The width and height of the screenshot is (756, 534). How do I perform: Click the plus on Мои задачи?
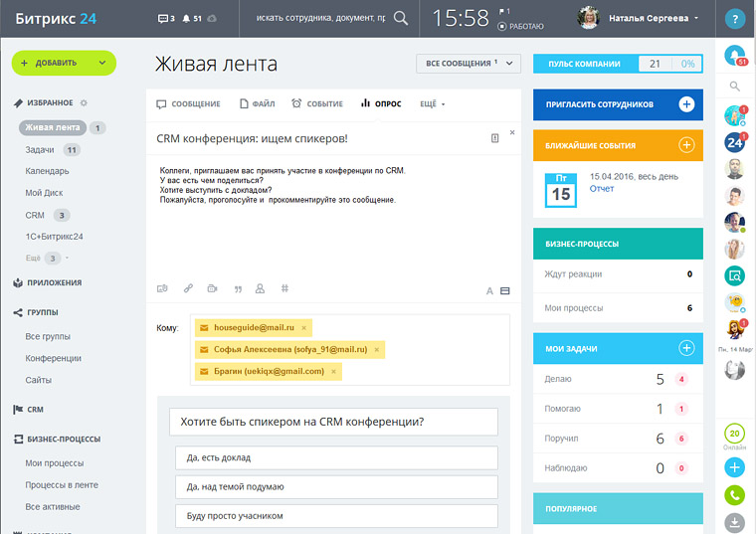[x=686, y=348]
